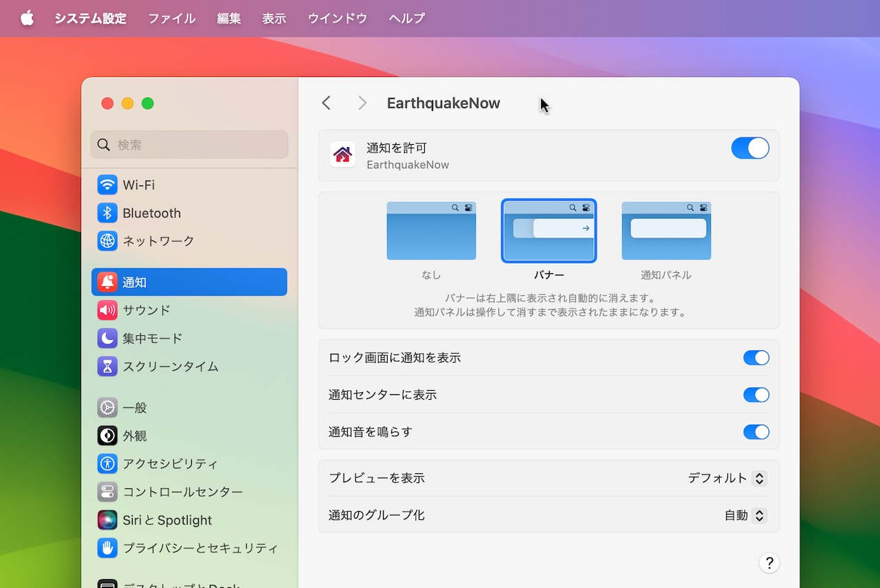Click the Siri と Spotlight icon
Screen dimensions: 880x588
(107, 520)
